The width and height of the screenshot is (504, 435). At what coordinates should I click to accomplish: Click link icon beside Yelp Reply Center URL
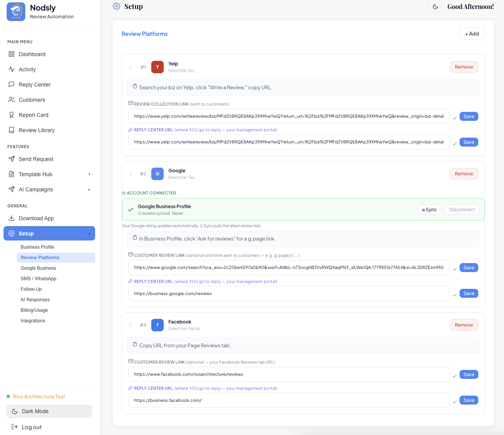[131, 130]
